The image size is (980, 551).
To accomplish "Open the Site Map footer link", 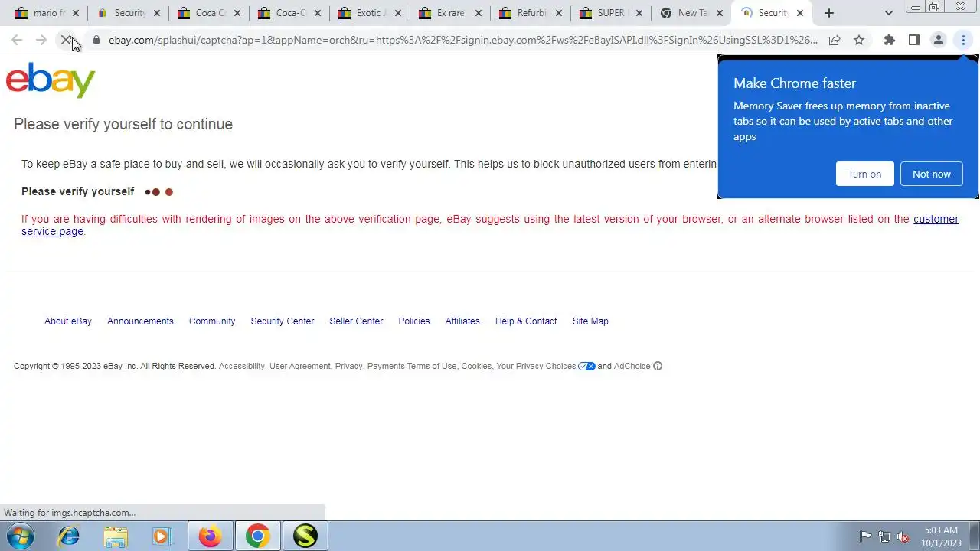I will coord(590,321).
